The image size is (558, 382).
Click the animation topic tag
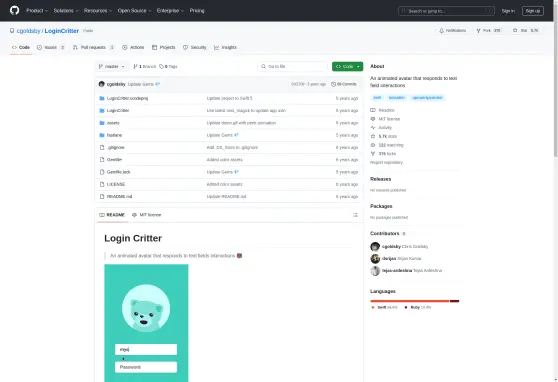click(x=396, y=98)
